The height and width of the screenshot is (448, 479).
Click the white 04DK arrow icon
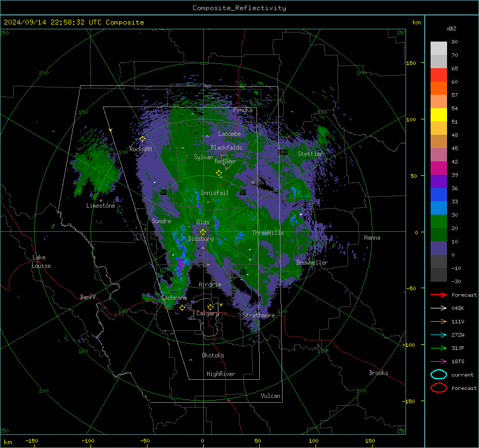pos(439,308)
